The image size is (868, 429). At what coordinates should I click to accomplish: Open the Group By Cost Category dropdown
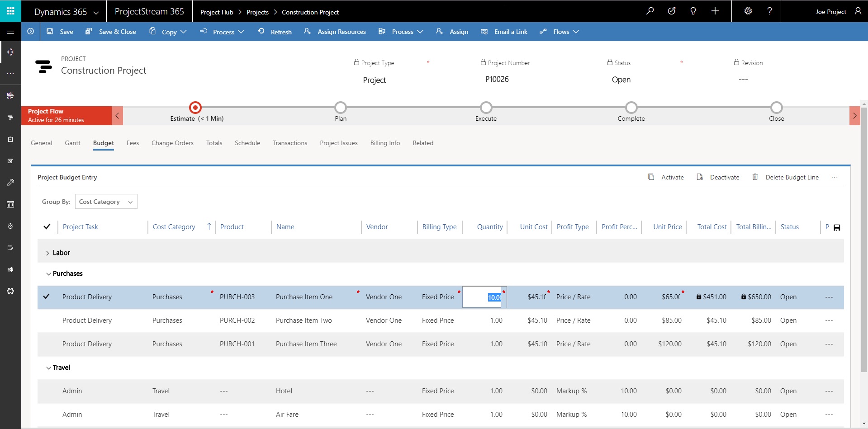pos(106,202)
